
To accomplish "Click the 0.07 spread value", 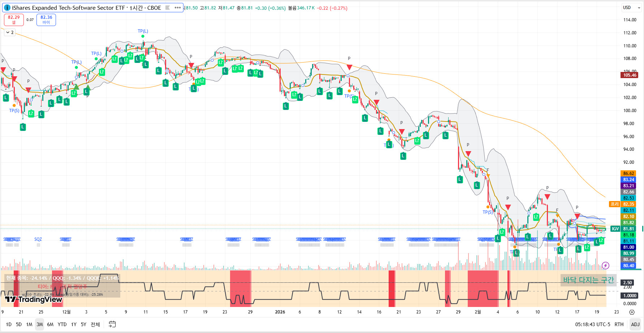I will (30, 20).
